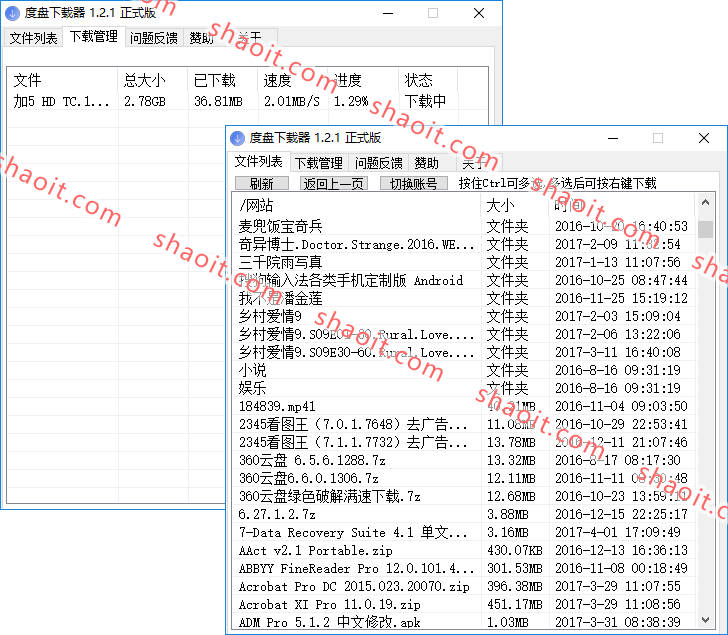Select the 乡村爱情9 folder
Screen dimensions: 728x635
click(270, 317)
